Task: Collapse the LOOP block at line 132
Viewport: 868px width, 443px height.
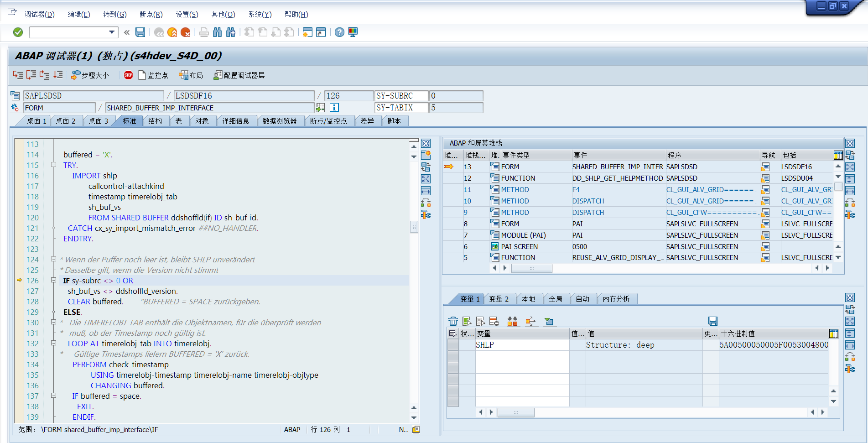Action: click(53, 344)
